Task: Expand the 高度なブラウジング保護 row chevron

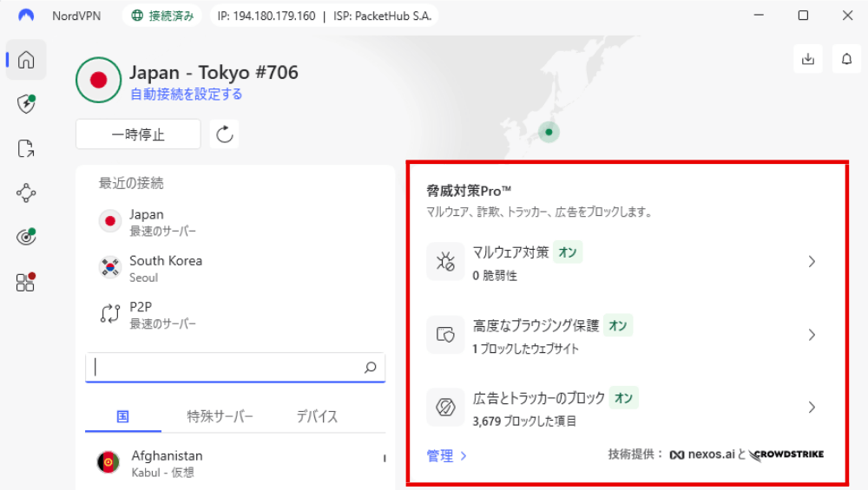Action: point(812,335)
